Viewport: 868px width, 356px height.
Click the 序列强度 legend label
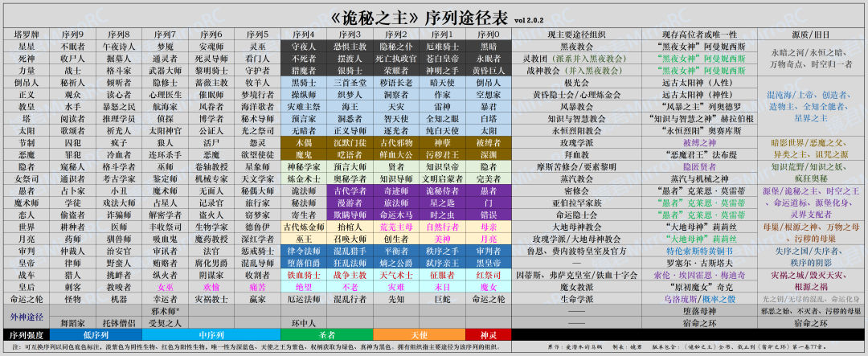[x=26, y=333]
